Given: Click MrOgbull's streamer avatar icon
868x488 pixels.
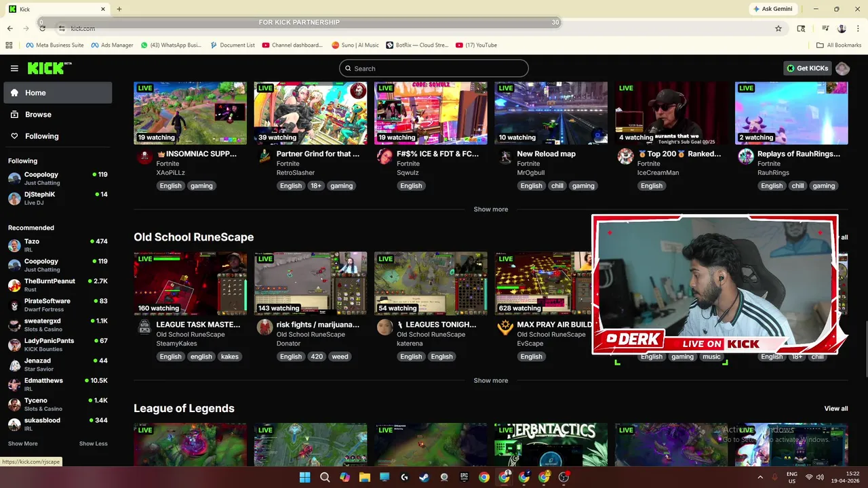Looking at the screenshot, I should tap(505, 157).
